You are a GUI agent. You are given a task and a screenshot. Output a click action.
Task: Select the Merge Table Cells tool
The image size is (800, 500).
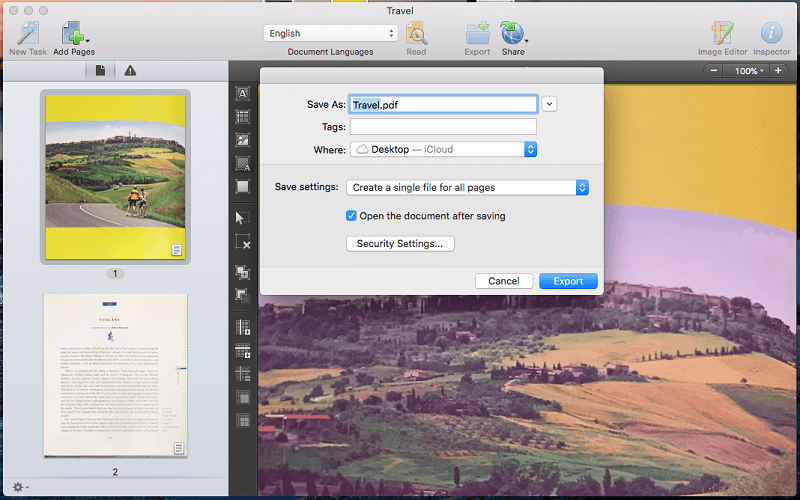243,397
